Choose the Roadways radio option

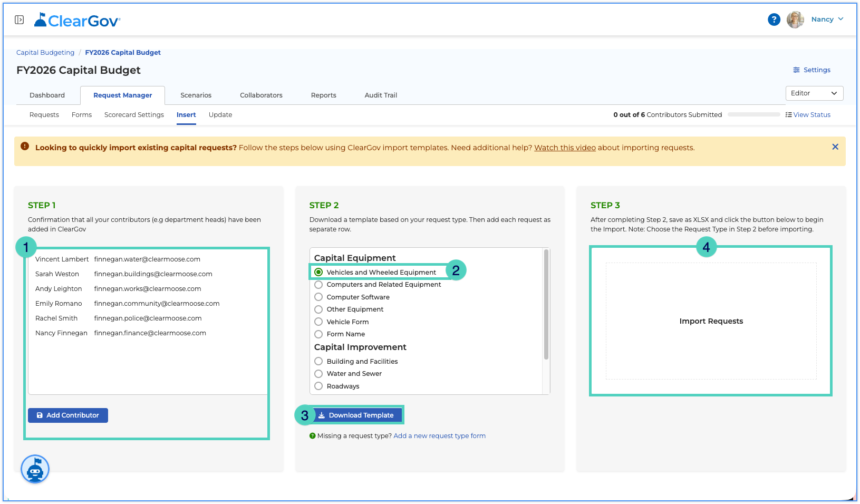[x=318, y=386]
